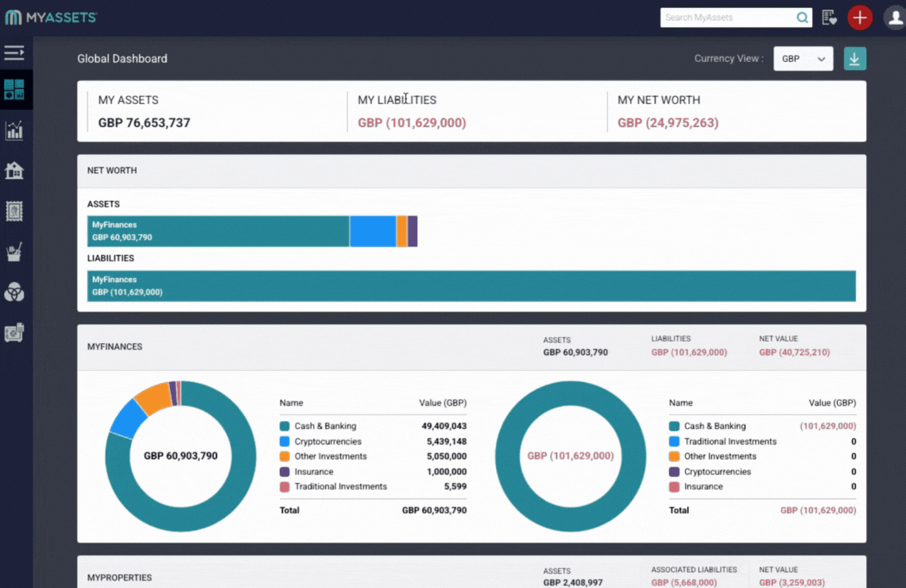Click the assets Cash & Banking teal swatch
Viewport: 906px width, 588px height.
pos(285,426)
